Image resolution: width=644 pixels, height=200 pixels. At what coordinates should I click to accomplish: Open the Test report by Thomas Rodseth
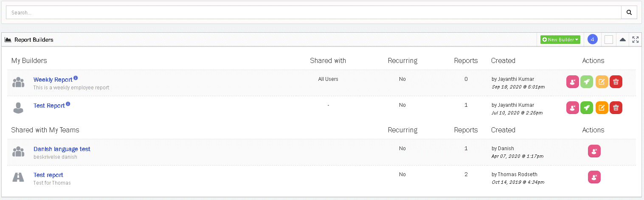point(48,175)
